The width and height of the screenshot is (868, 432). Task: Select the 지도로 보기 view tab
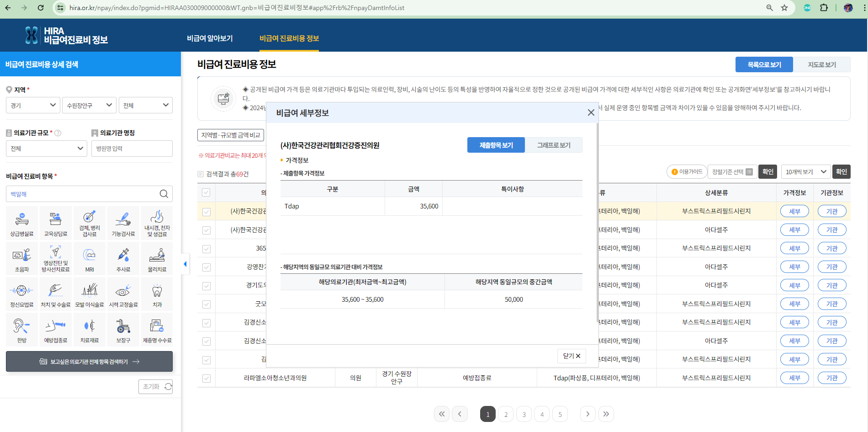pyautogui.click(x=822, y=64)
